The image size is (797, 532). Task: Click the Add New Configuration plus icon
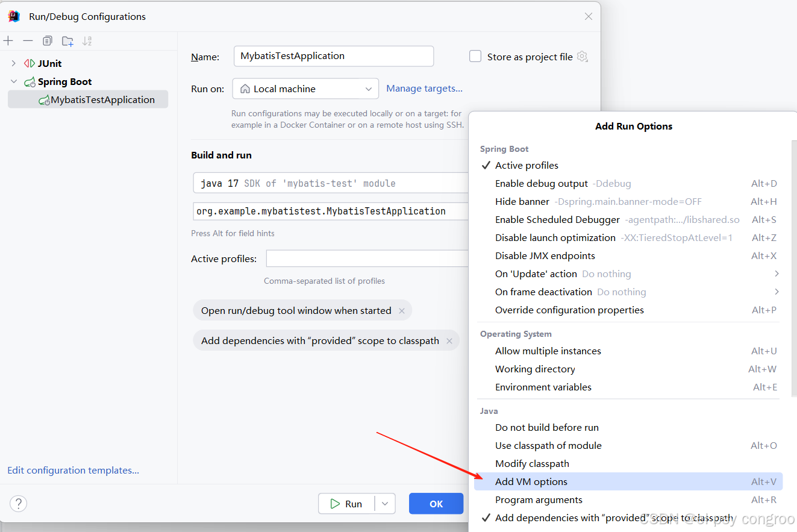[8, 41]
